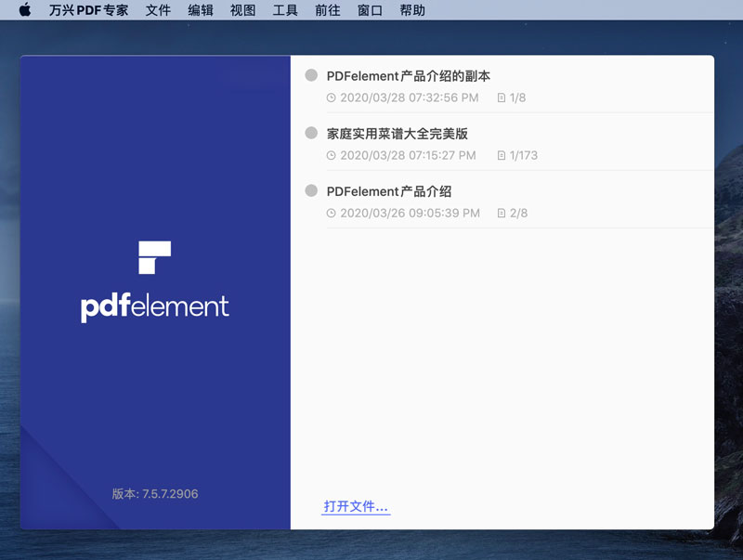The image size is (743, 560).
Task: Toggle the status circle beside PDFelement产品介绍
Action: point(309,191)
